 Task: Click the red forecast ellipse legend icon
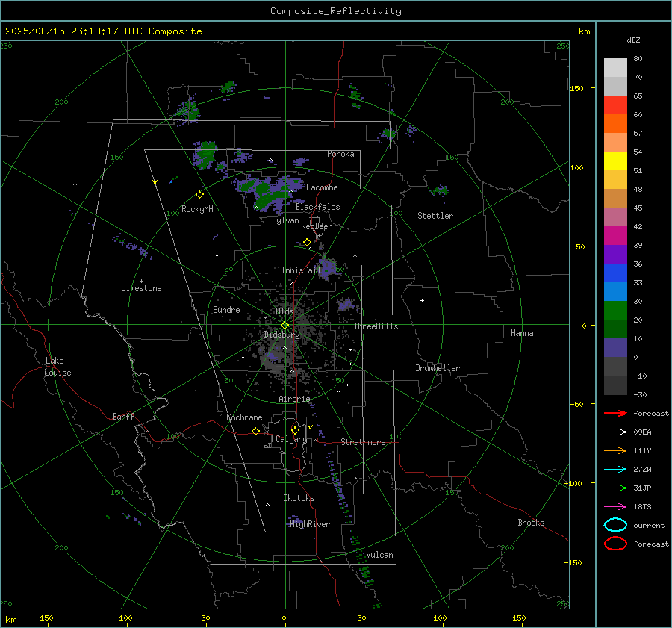click(615, 544)
